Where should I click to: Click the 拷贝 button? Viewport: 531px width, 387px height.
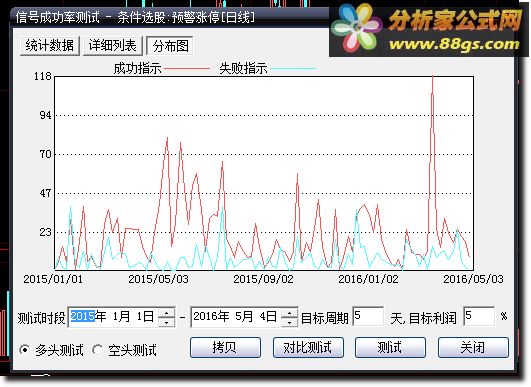pyautogui.click(x=225, y=347)
